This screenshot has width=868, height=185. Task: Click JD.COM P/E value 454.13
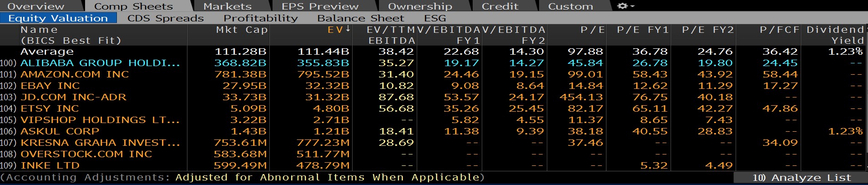[x=581, y=97]
